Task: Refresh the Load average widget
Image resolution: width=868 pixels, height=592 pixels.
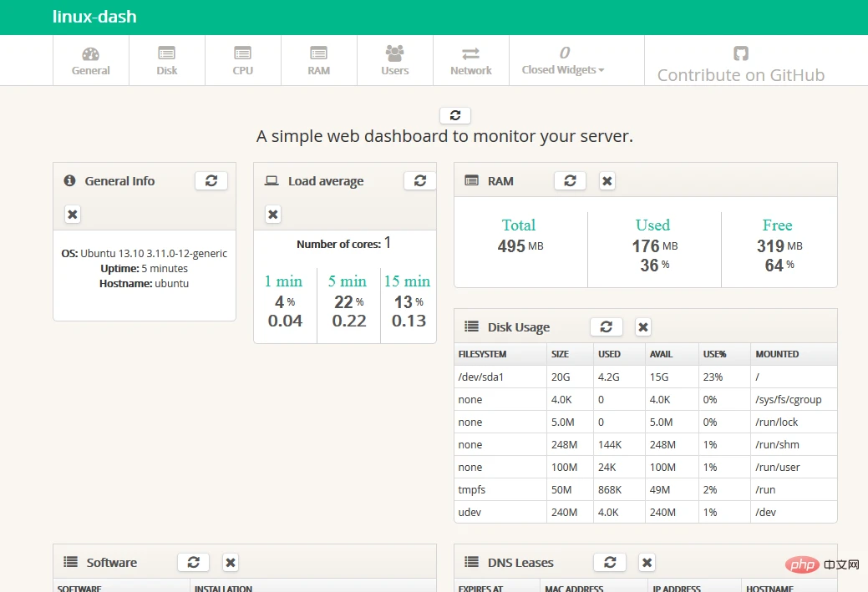Action: pyautogui.click(x=420, y=181)
